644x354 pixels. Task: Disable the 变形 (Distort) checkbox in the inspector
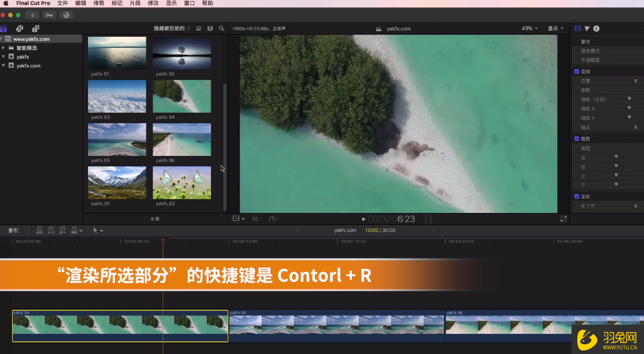(x=577, y=196)
